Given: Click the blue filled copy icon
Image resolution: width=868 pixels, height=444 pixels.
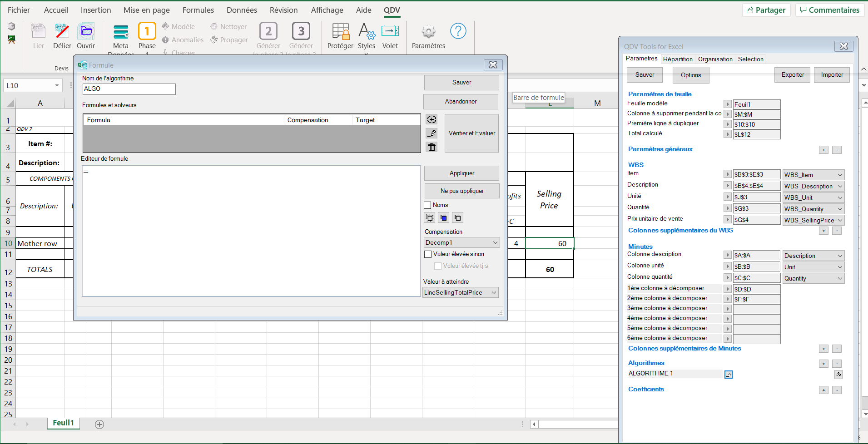Looking at the screenshot, I should 444,218.
